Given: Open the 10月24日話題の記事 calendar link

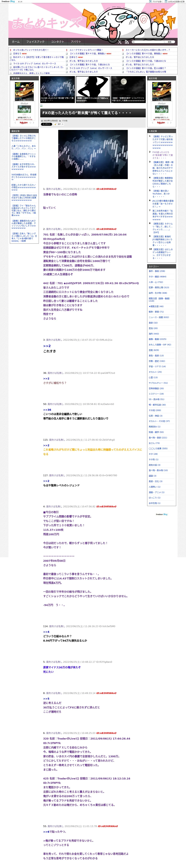Looking at the screenshot, I should (175, 2).
